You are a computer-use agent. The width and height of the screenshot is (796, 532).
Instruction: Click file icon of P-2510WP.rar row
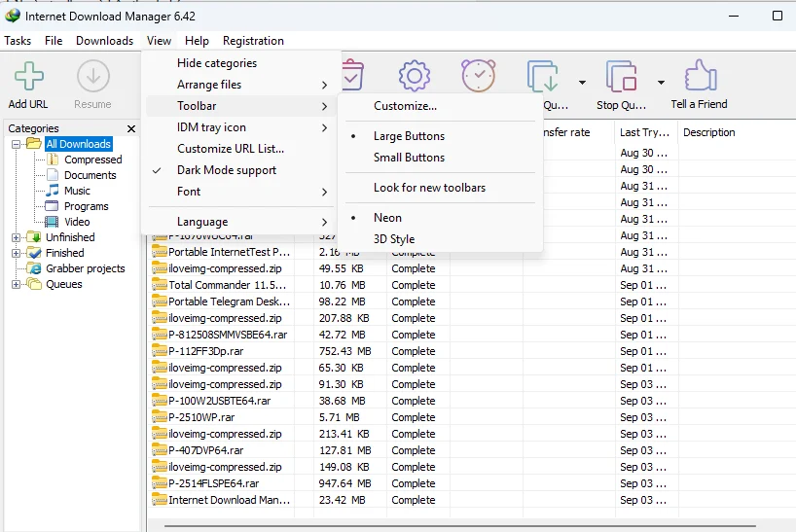tap(160, 417)
